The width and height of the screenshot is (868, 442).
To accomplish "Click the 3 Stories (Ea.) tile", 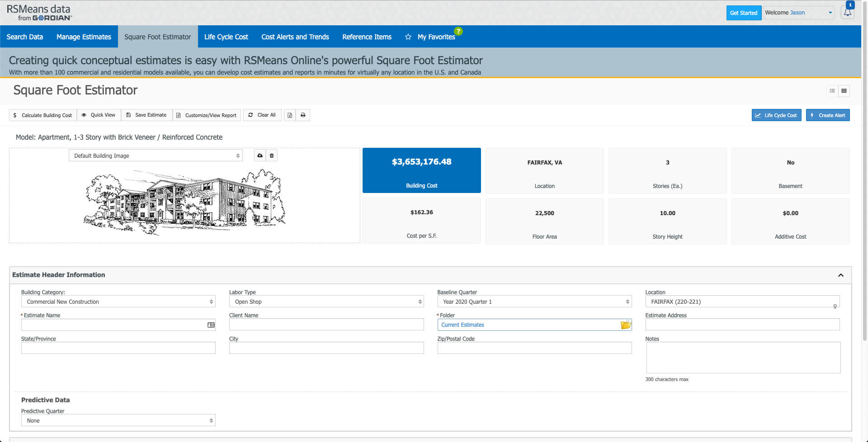I will (x=668, y=171).
